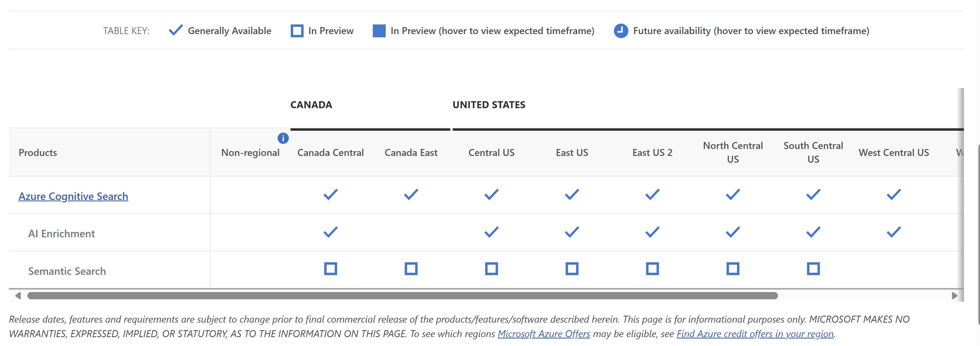The height and width of the screenshot is (346, 980).
Task: Click Semantic Search preview box under Canada Central
Action: [330, 269]
